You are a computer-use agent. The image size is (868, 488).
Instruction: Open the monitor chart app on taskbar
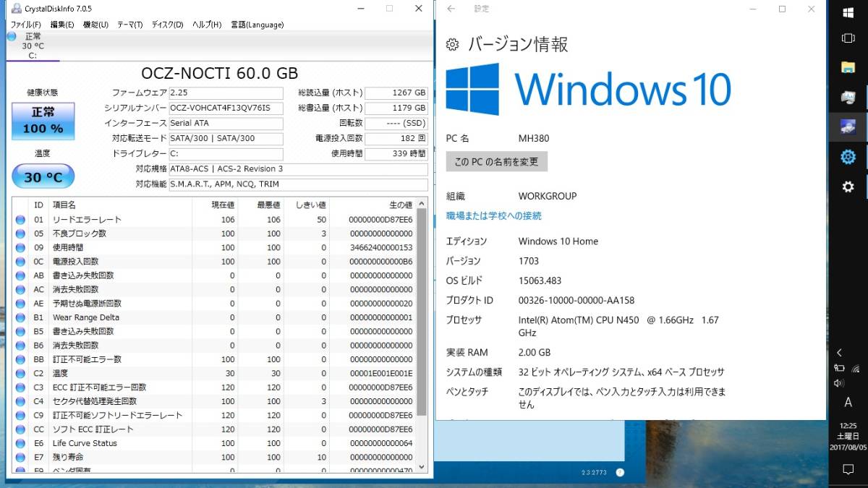pyautogui.click(x=848, y=96)
